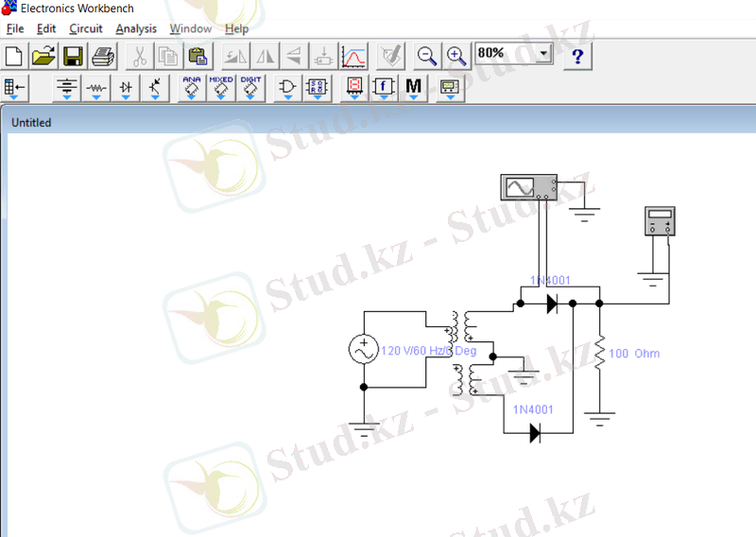The width and height of the screenshot is (756, 537).
Task: Click the New file icon
Action: pos(13,56)
